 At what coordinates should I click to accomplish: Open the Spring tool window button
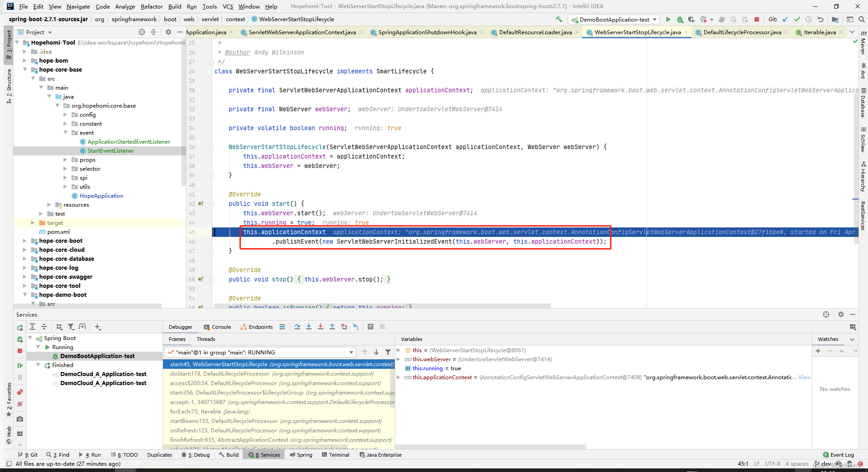tap(301, 455)
